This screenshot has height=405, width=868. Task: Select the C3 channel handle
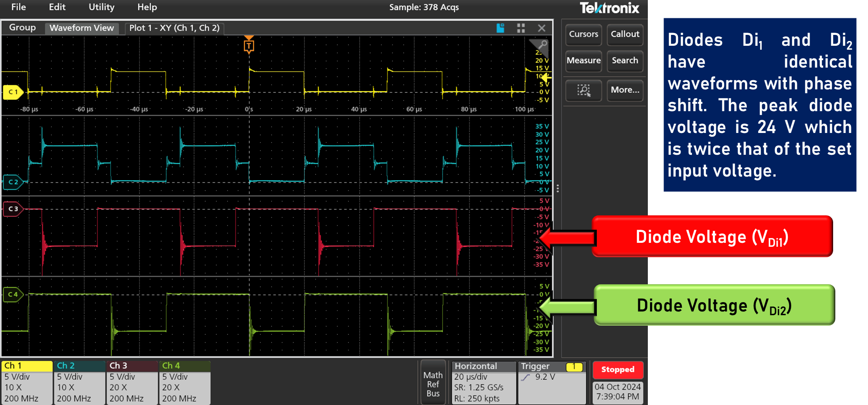14,209
